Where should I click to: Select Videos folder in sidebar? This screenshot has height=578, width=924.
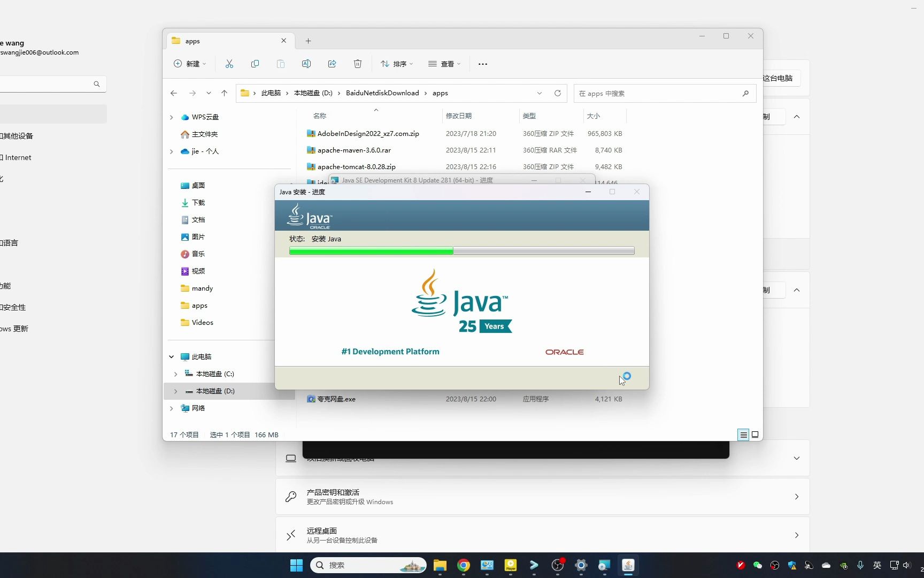click(203, 323)
